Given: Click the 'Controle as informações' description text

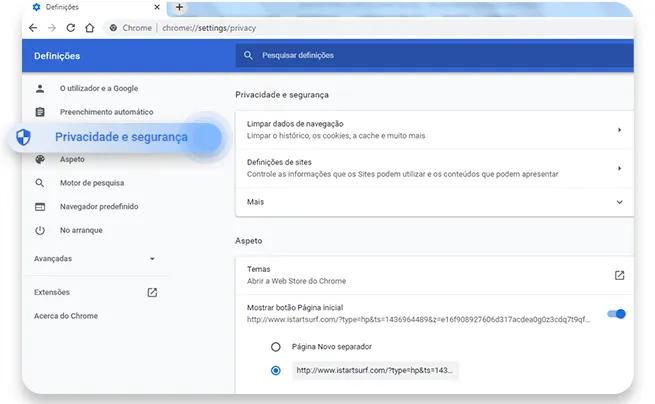Looking at the screenshot, I should [402, 174].
